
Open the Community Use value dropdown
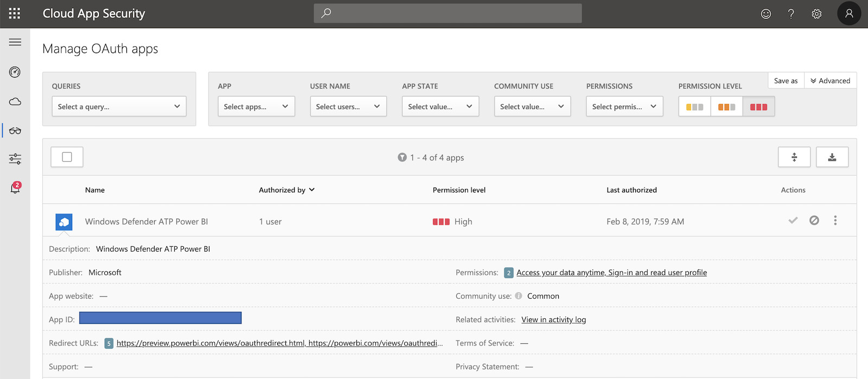(x=532, y=106)
